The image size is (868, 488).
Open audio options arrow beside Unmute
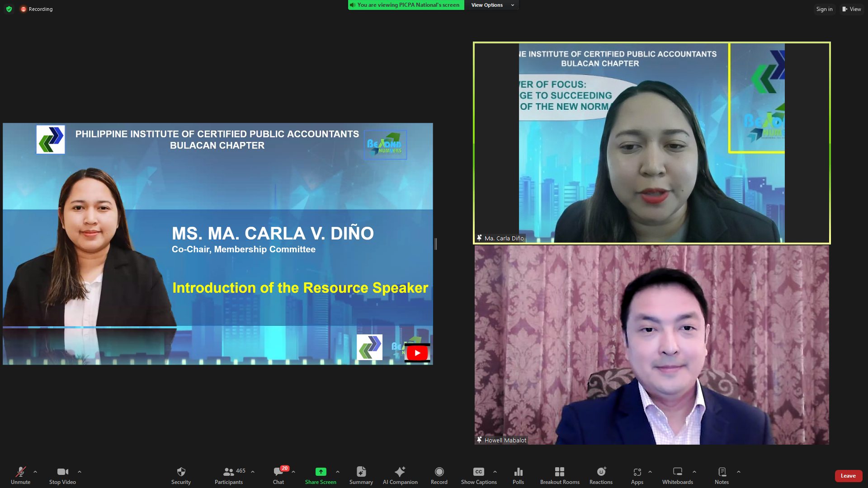(35, 472)
